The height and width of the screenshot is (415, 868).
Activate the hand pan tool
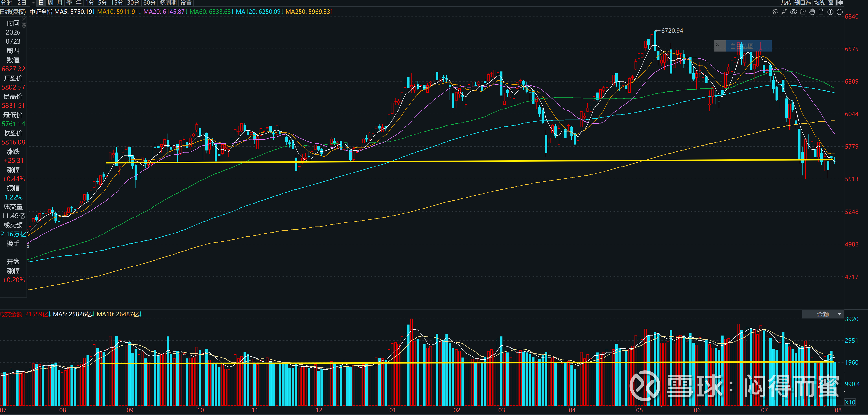click(x=812, y=12)
